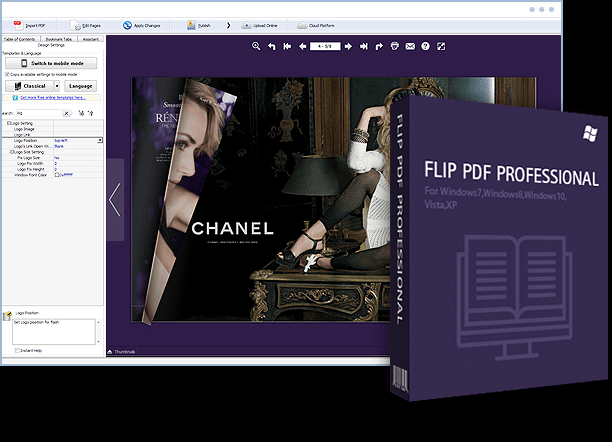Screen dimensions: 612x442
Task: Click the Language button
Action: tap(80, 86)
